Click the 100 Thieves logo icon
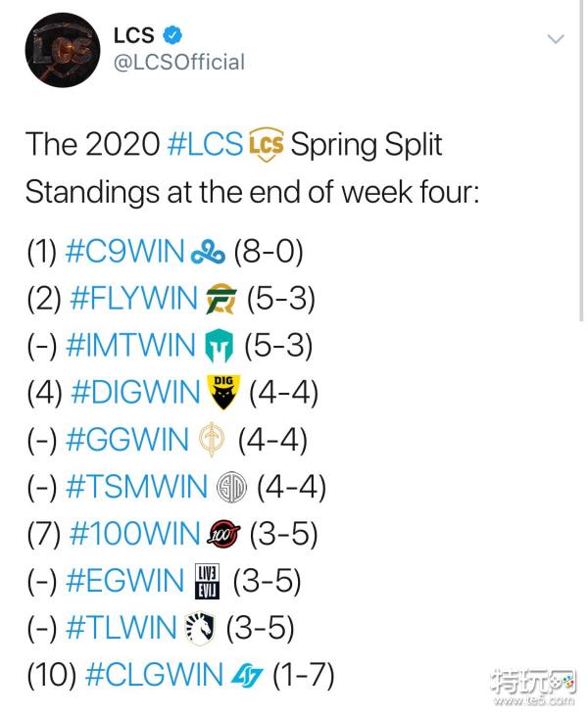 225,535
